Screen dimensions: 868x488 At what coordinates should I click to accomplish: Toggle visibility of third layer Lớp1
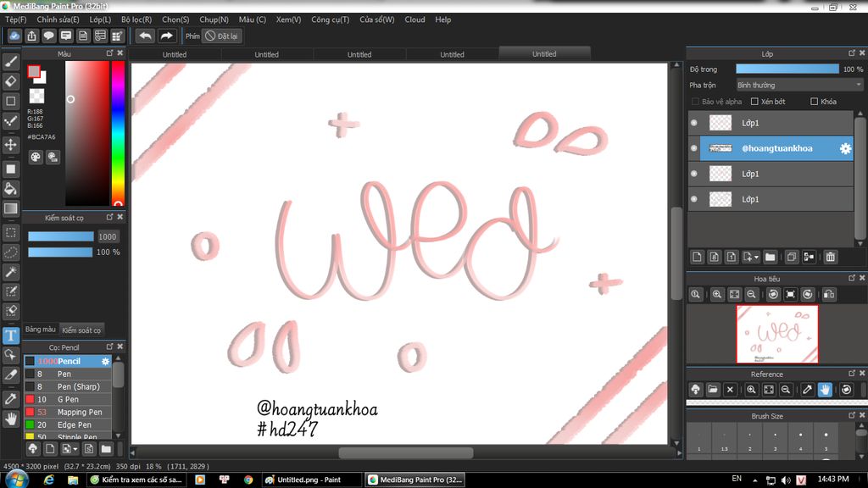694,174
